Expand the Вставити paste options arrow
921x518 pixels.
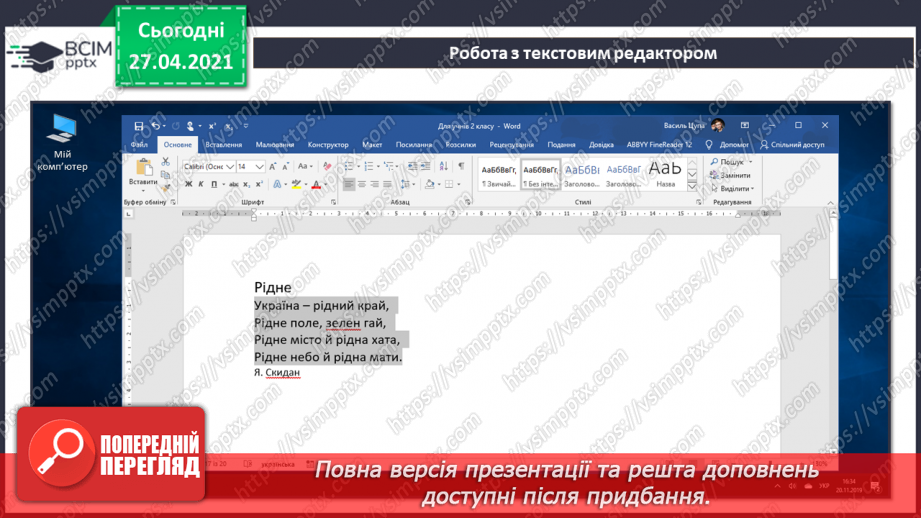(143, 190)
